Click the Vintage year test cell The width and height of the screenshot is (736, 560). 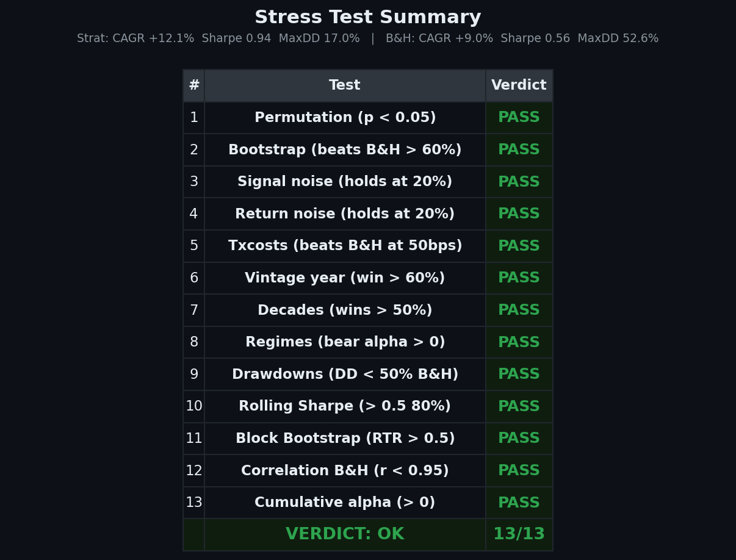[x=345, y=278]
